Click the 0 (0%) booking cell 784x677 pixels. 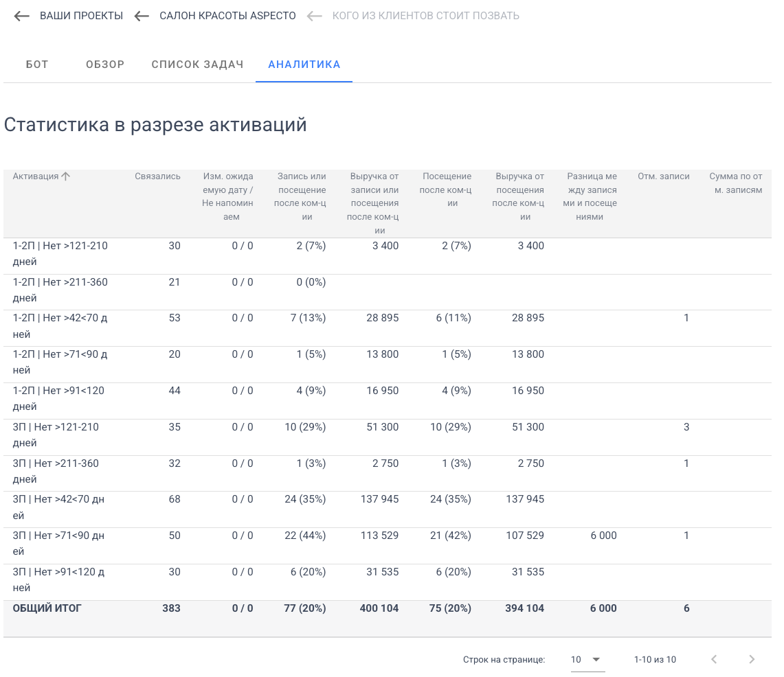311,282
